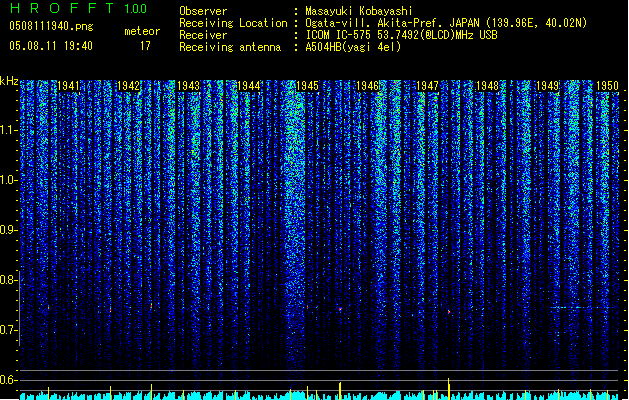Click the Receiving Location field label
This screenshot has width=629, height=400.
coord(233,23)
